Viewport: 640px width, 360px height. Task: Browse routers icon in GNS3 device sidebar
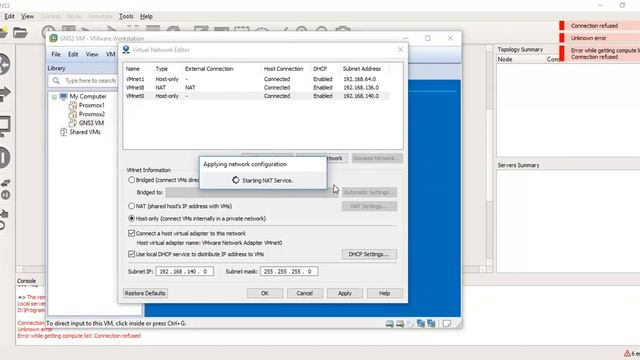coord(4,64)
